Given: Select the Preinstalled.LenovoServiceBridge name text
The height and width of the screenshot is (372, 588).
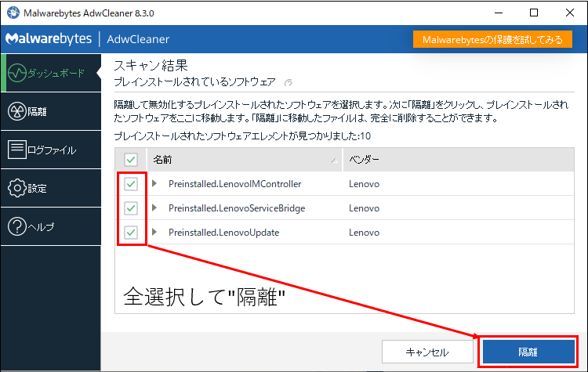Looking at the screenshot, I should tap(237, 208).
